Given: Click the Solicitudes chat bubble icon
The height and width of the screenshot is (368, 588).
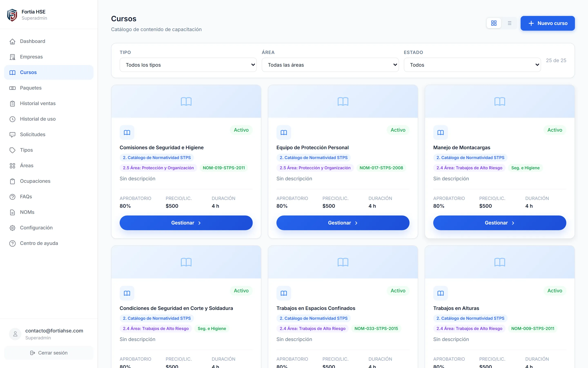Looking at the screenshot, I should click(12, 135).
